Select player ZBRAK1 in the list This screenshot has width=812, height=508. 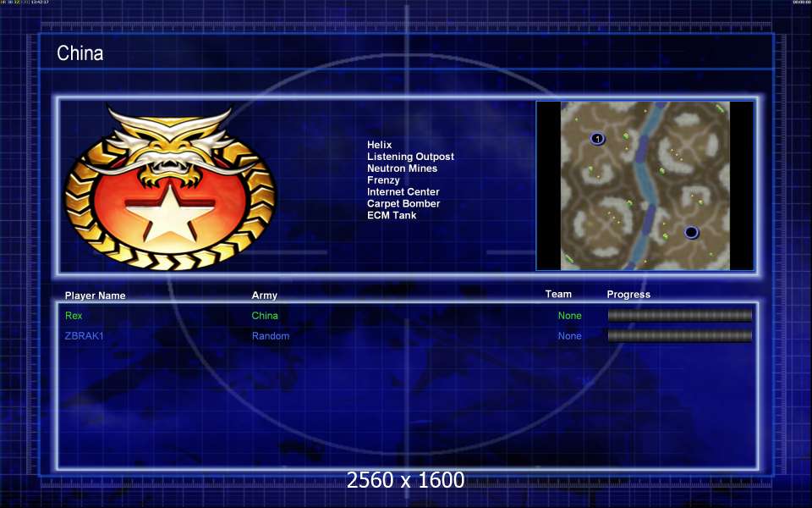click(84, 336)
